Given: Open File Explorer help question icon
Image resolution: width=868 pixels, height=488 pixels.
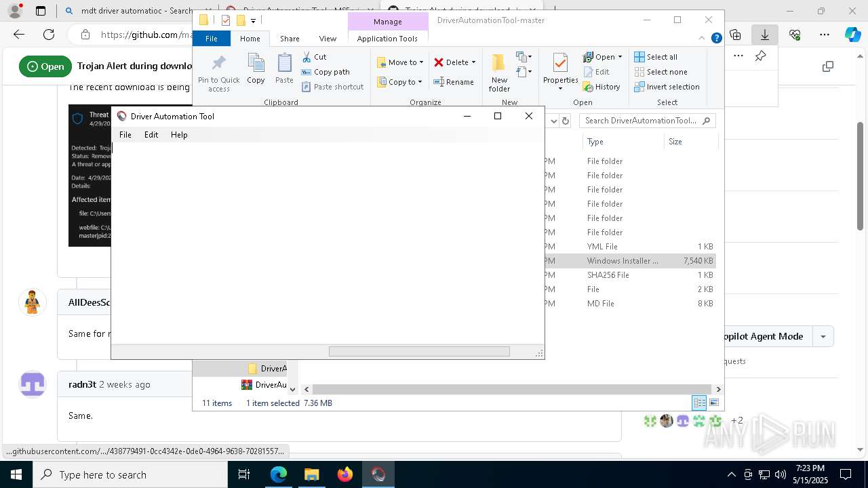Looking at the screenshot, I should point(716,39).
